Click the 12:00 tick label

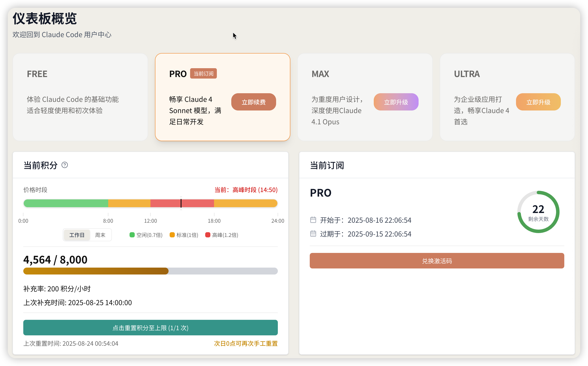150,221
